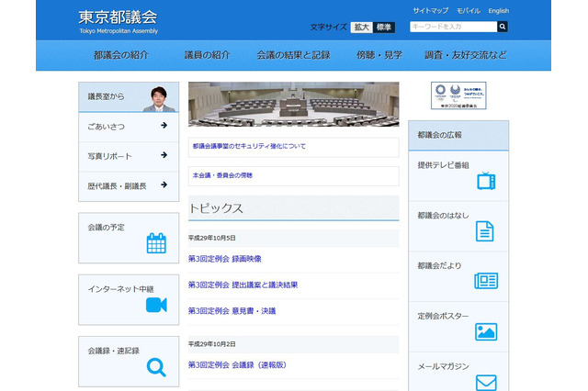Click the 定例会ポスター label text

[x=443, y=316]
